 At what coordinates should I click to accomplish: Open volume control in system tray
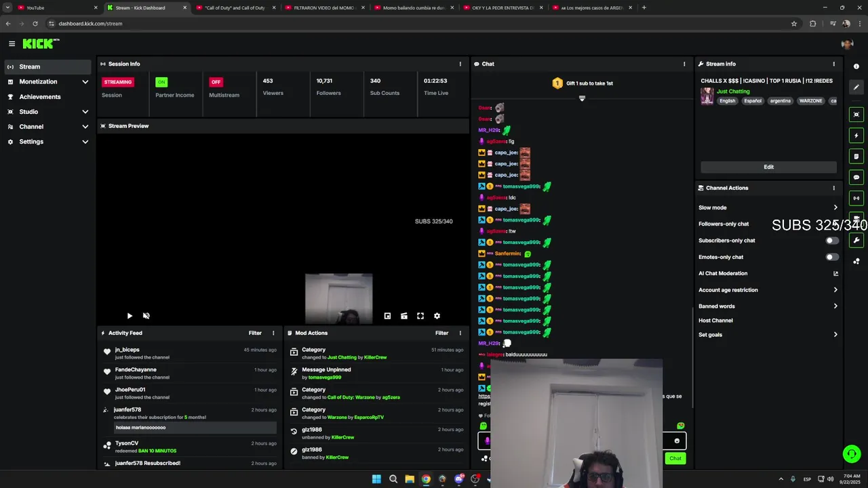(x=831, y=479)
